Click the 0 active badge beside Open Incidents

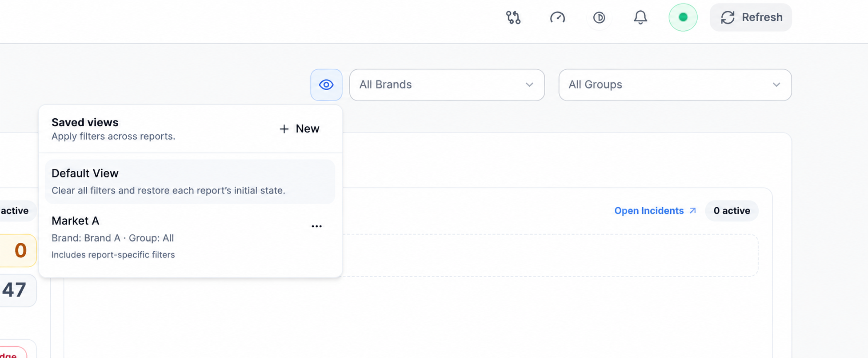tap(732, 210)
